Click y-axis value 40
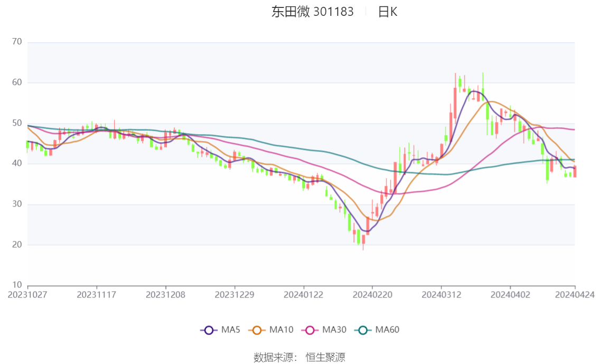 point(17,163)
